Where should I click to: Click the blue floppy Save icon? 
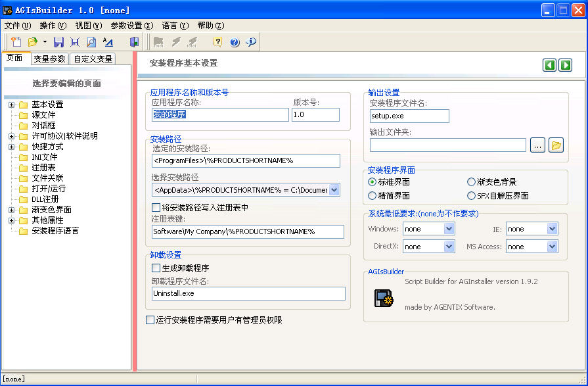pos(58,42)
